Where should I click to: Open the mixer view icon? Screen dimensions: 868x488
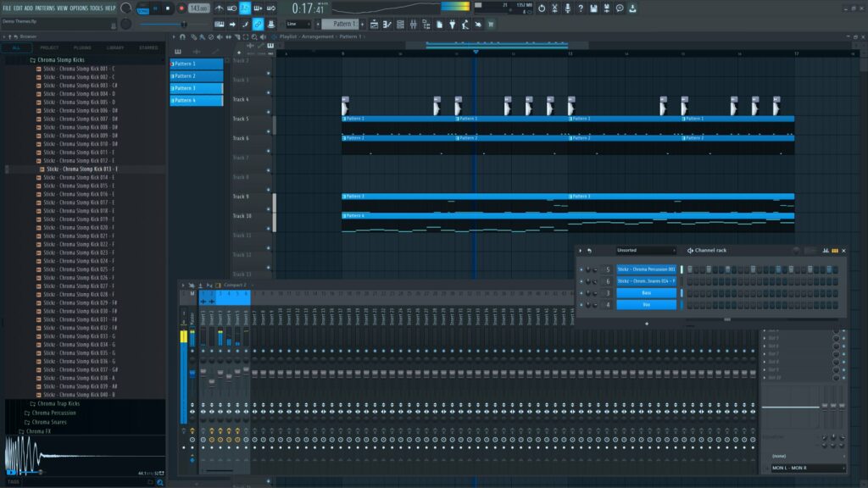click(x=413, y=25)
